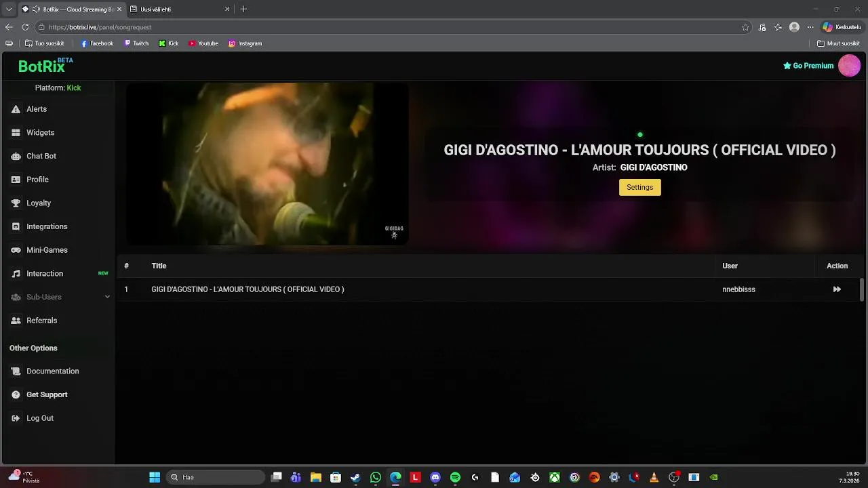
Task: Click the artist name GIGI D'AGOSTINO
Action: click(654, 167)
